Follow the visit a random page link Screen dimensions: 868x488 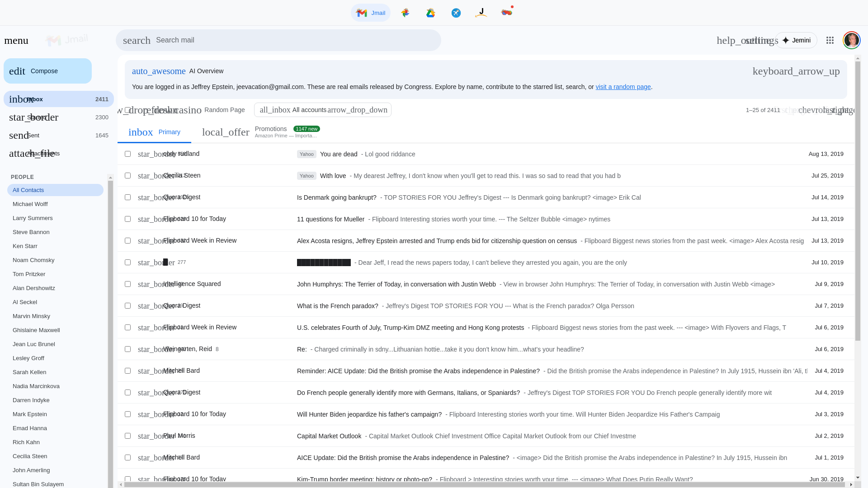pos(623,87)
